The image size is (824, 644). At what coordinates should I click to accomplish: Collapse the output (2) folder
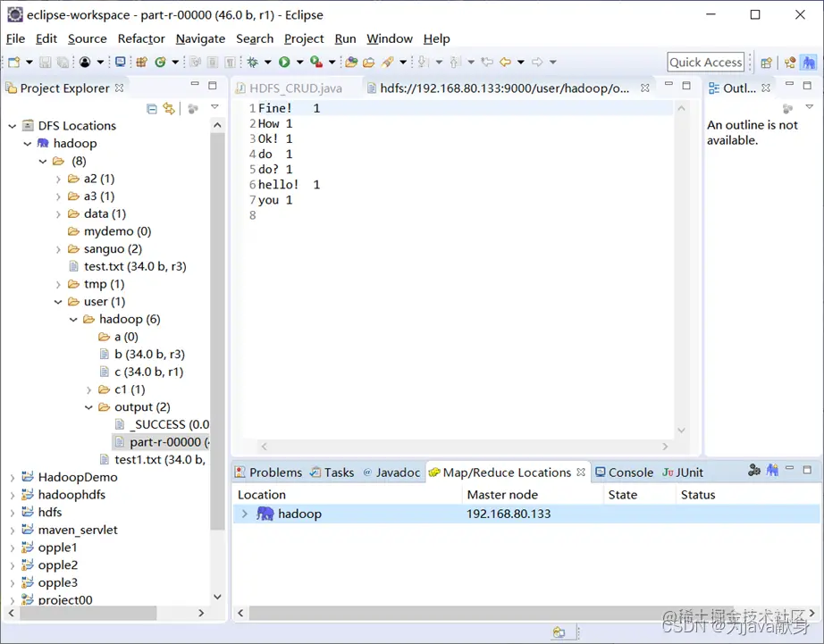[88, 407]
